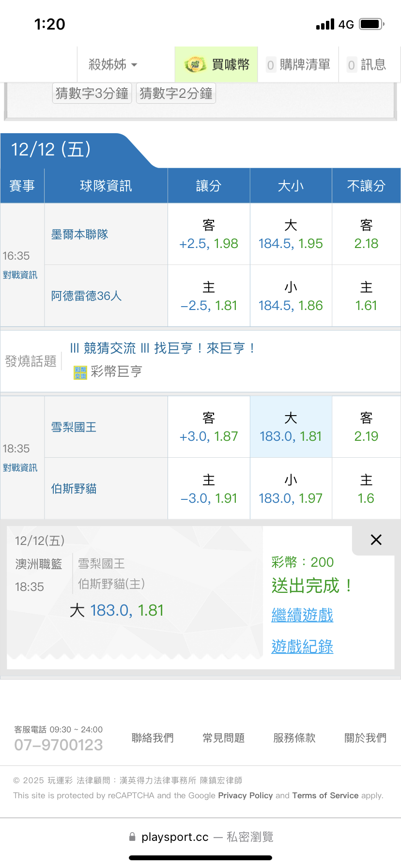This screenshot has width=401, height=868.
Task: Open the 訊息 messages tab
Action: point(367,64)
